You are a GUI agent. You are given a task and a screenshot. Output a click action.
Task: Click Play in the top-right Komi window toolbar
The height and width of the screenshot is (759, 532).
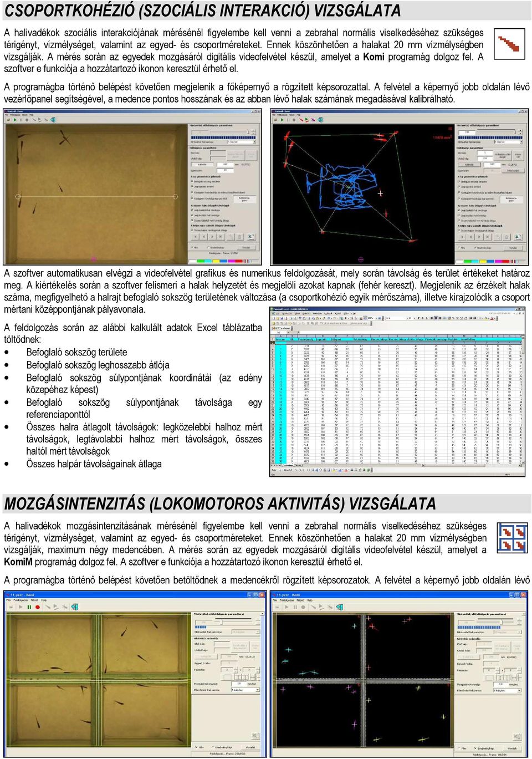click(x=282, y=120)
